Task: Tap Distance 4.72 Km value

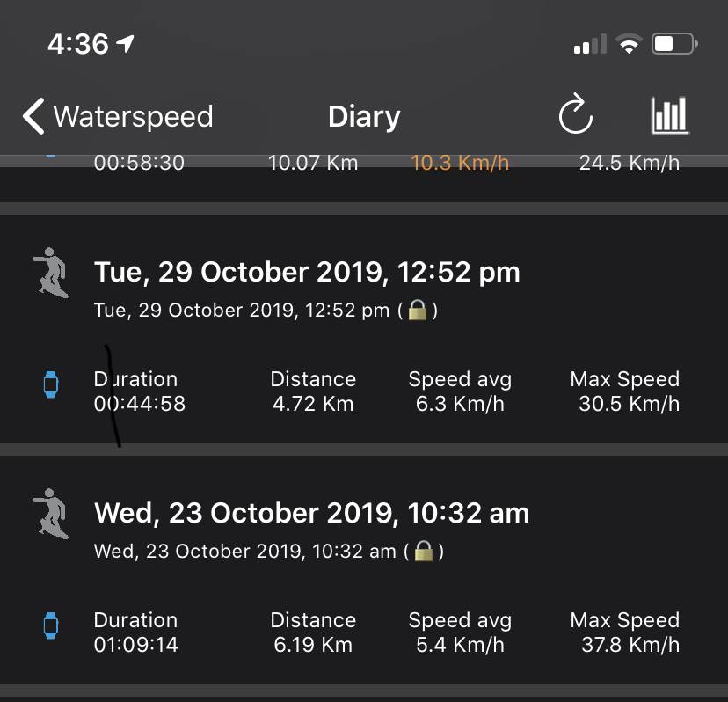Action: [313, 405]
